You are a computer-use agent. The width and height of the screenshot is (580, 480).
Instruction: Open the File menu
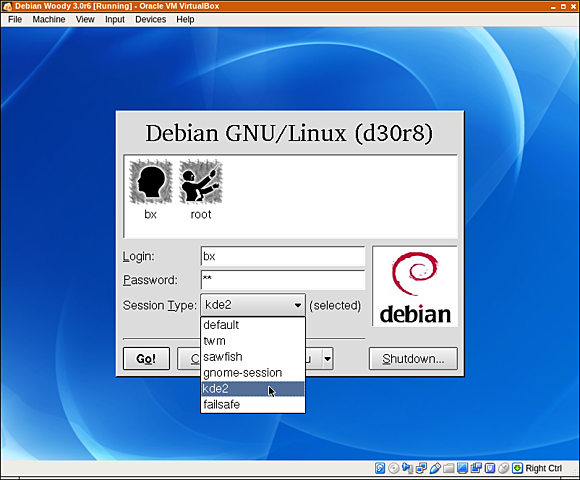tap(15, 19)
